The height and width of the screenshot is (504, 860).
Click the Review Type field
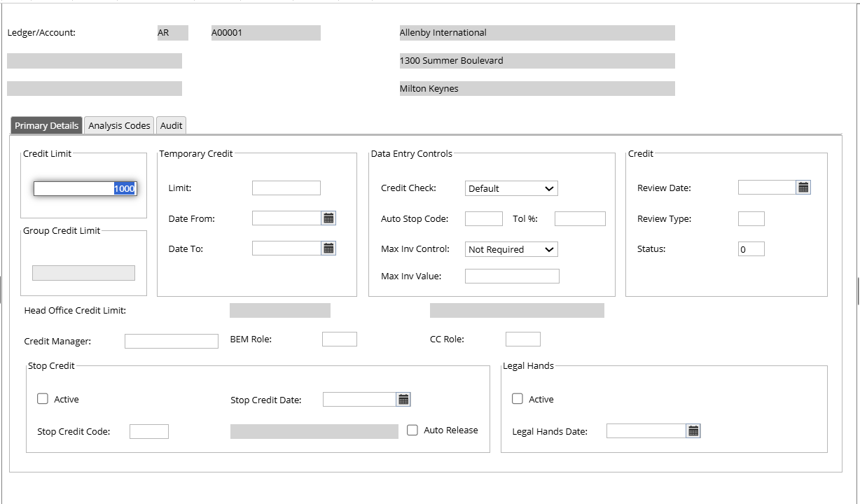click(751, 218)
